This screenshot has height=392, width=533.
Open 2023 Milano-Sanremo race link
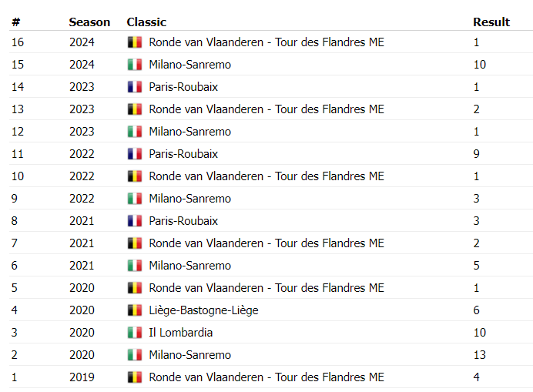189,132
